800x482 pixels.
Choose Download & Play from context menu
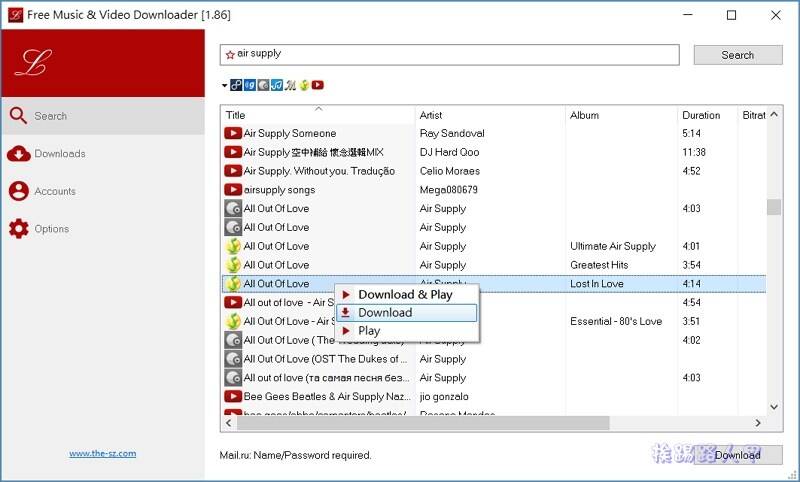(407, 294)
